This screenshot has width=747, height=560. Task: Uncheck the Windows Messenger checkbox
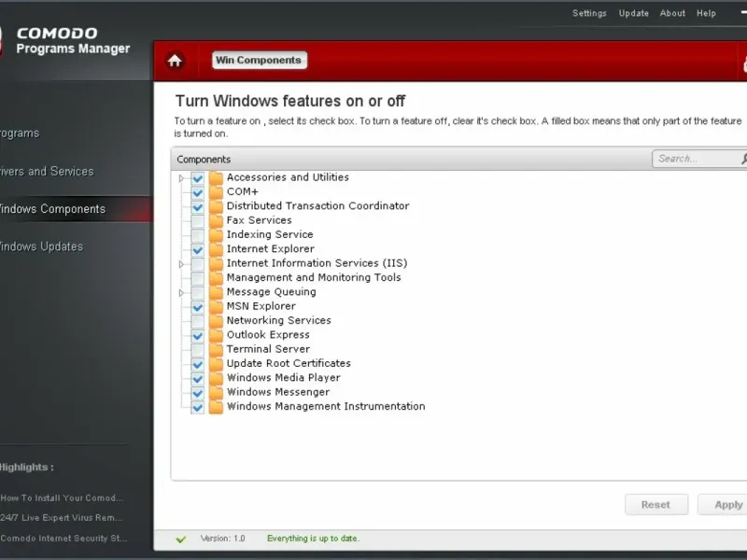197,392
